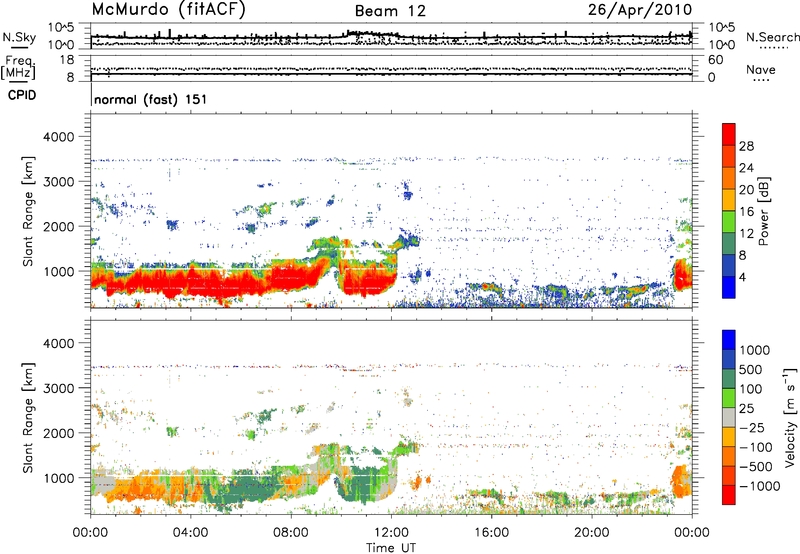Click the Slant Range [km] label of power panel
The height and width of the screenshot is (554, 800).
(28, 211)
